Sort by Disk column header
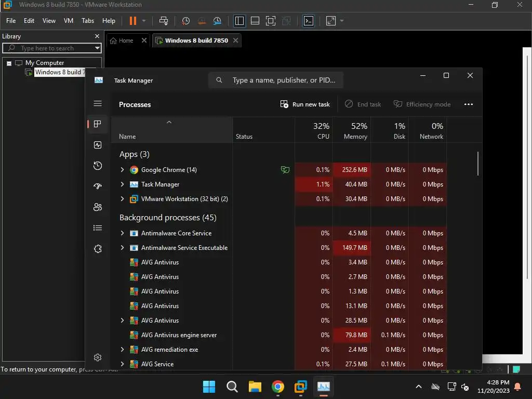This screenshot has height=399, width=532. (x=390, y=130)
